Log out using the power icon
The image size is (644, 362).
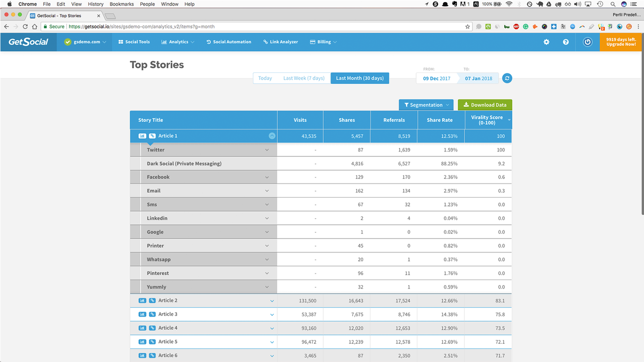(x=587, y=42)
